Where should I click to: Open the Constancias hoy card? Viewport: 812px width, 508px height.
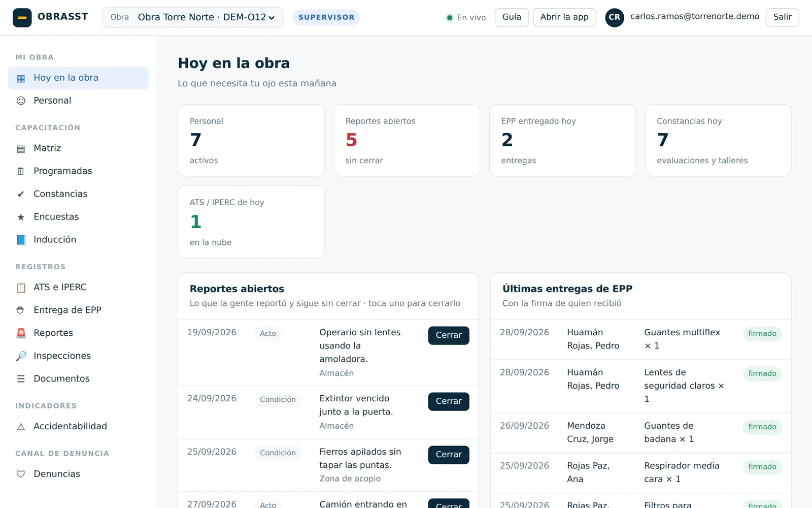point(718,140)
